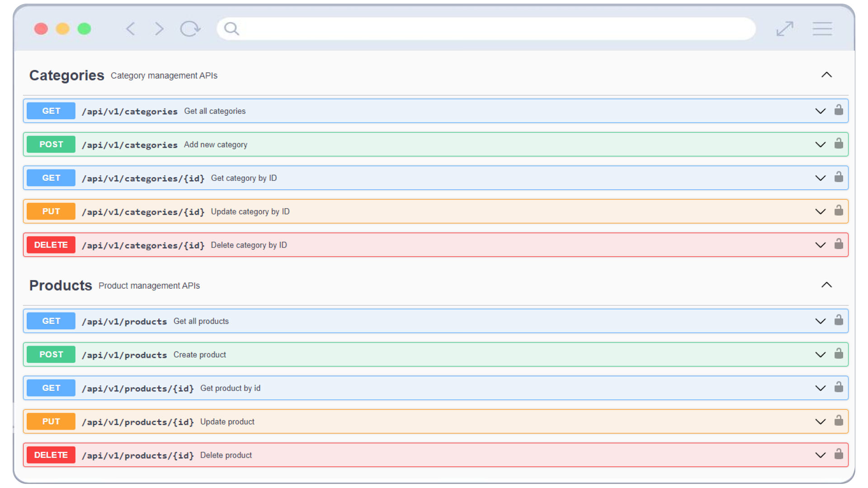Click the PUT badge for /api/v1/products/{id}

click(x=51, y=422)
